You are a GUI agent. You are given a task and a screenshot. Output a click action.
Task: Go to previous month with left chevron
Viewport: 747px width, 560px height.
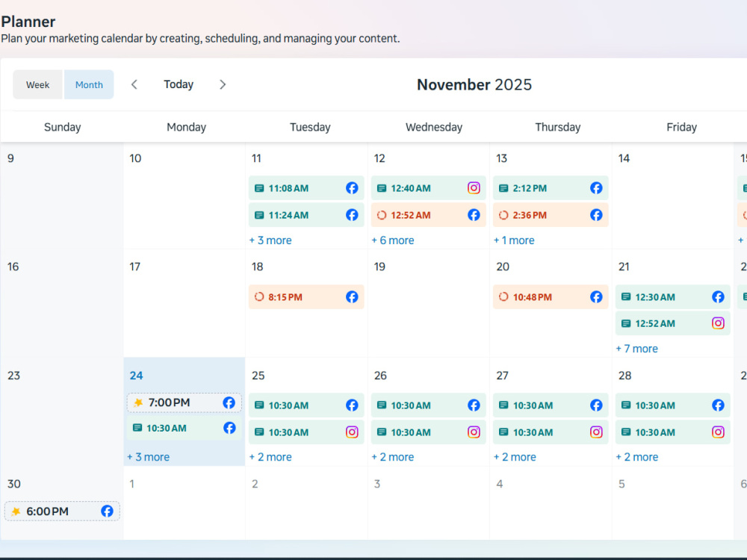[134, 85]
